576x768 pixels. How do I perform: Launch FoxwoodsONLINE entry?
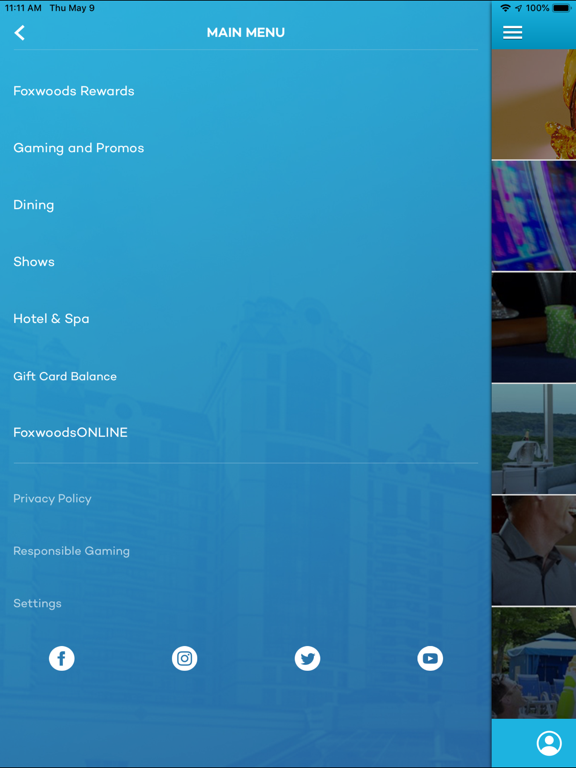(x=70, y=432)
